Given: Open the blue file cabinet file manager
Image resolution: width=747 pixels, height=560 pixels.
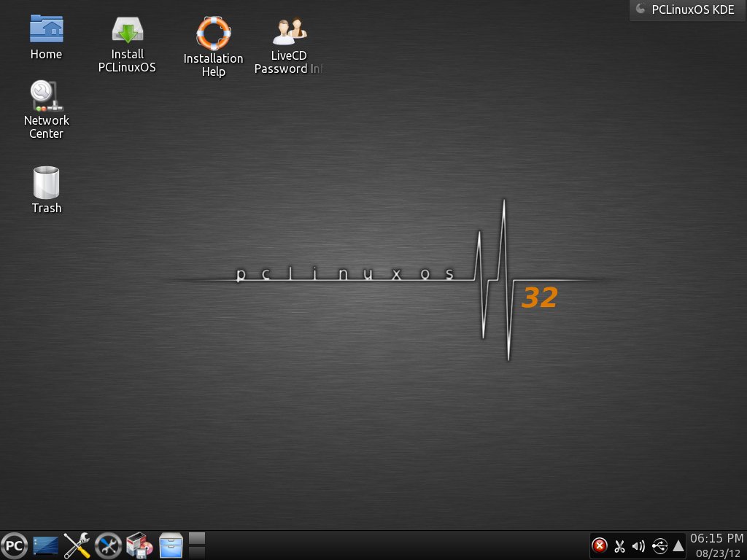Looking at the screenshot, I should coord(171,545).
